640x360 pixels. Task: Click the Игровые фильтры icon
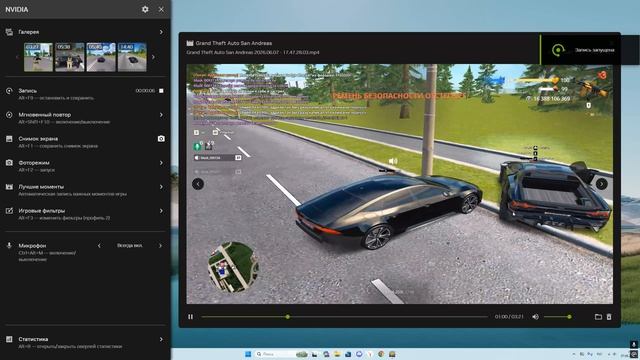pyautogui.click(x=9, y=211)
